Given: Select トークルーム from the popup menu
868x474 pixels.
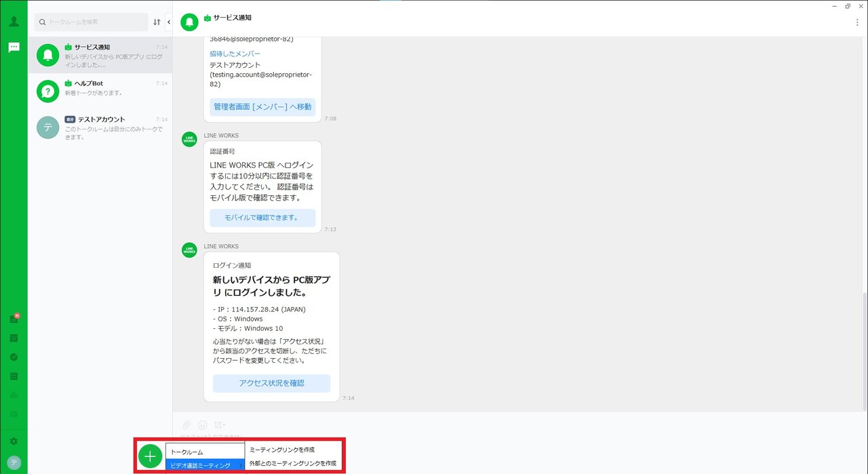Looking at the screenshot, I should point(205,451).
